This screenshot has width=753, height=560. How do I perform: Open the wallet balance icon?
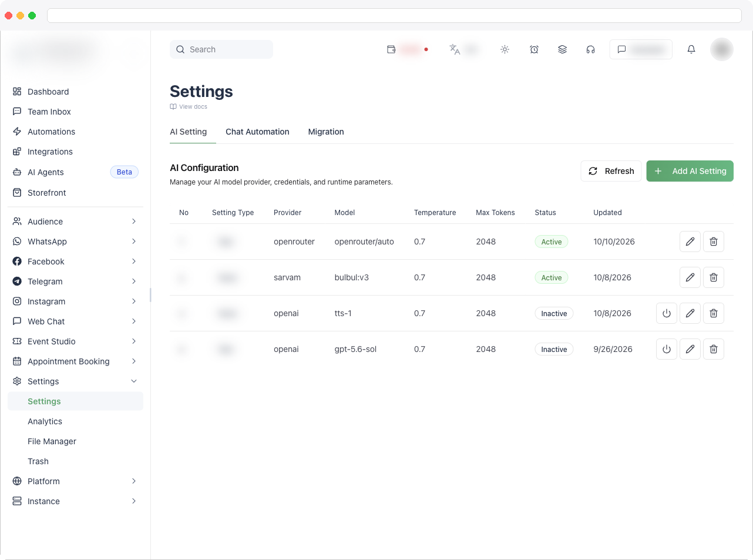(x=391, y=49)
